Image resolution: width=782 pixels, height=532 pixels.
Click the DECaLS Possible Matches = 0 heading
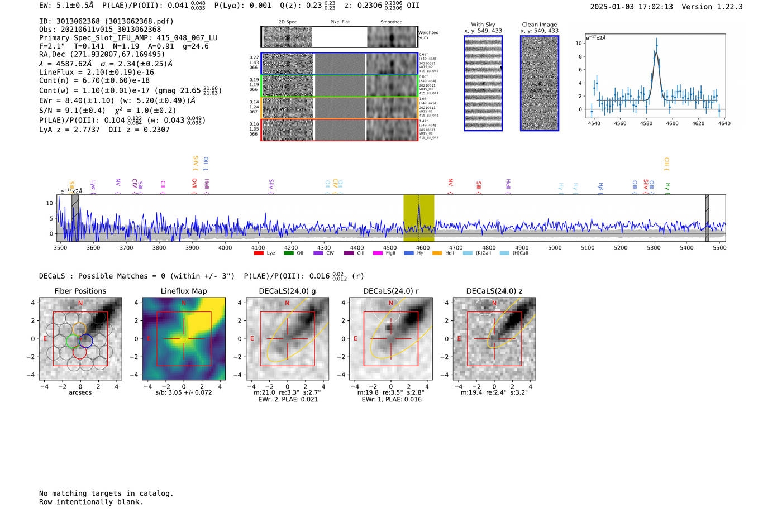(137, 276)
